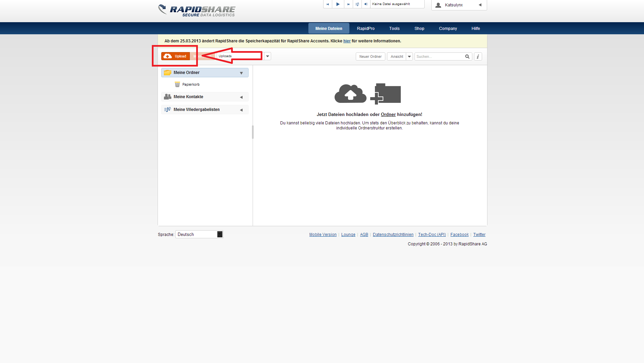
Task: Collapse the Meine Ordner section
Action: 241,73
